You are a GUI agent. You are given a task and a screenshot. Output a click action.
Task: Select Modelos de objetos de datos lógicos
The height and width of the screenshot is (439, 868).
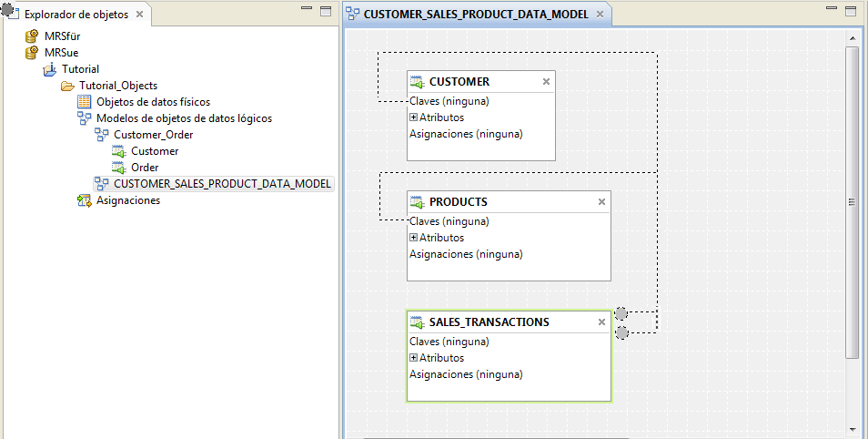tap(185, 118)
